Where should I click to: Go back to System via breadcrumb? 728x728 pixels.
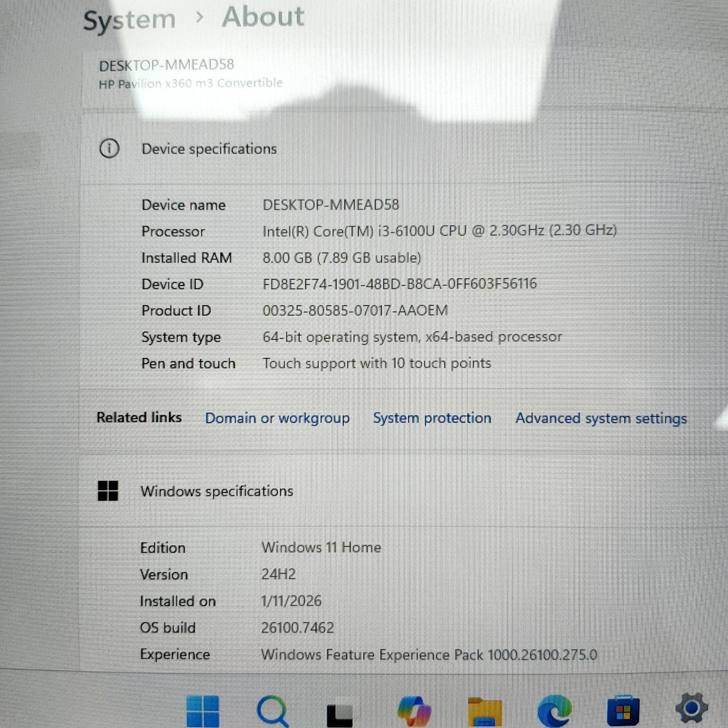[129, 20]
